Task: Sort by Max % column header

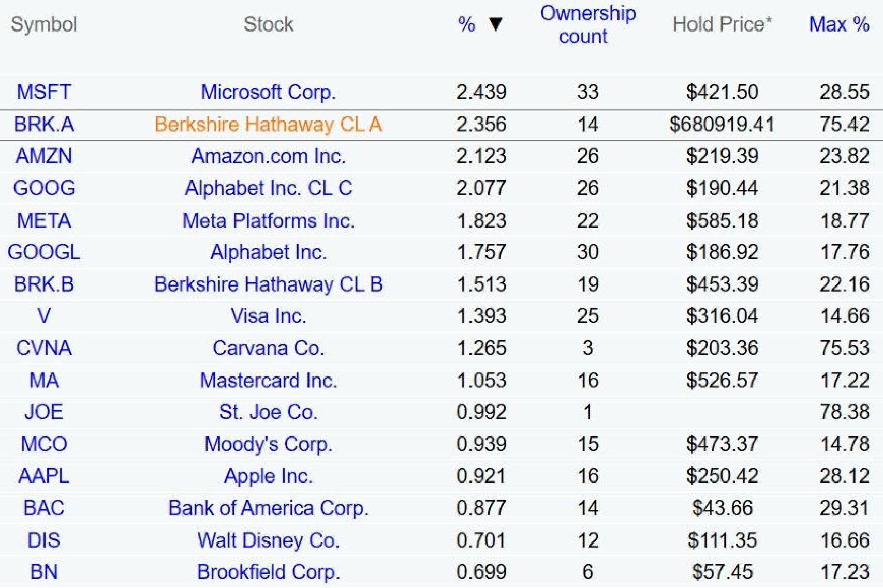Action: (838, 24)
